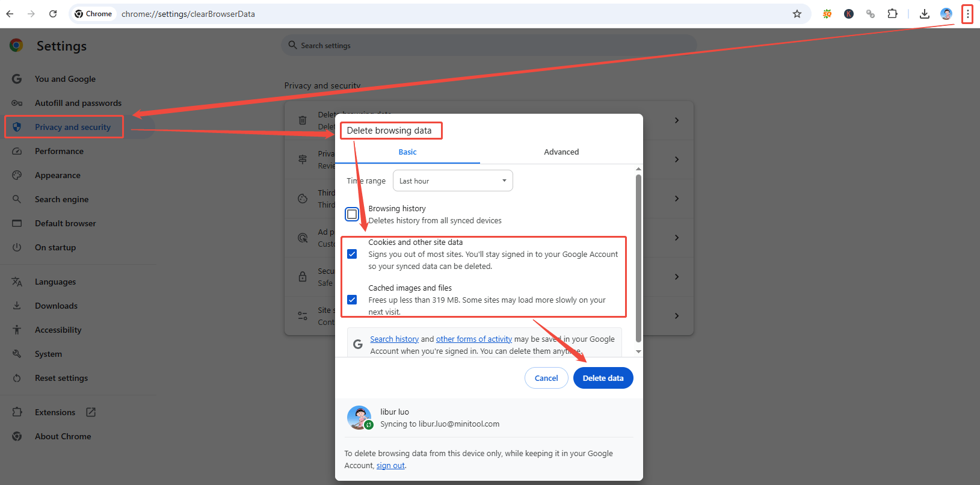Viewport: 980px width, 485px height.
Task: Select Privacy and security in sidebar
Action: point(73,127)
